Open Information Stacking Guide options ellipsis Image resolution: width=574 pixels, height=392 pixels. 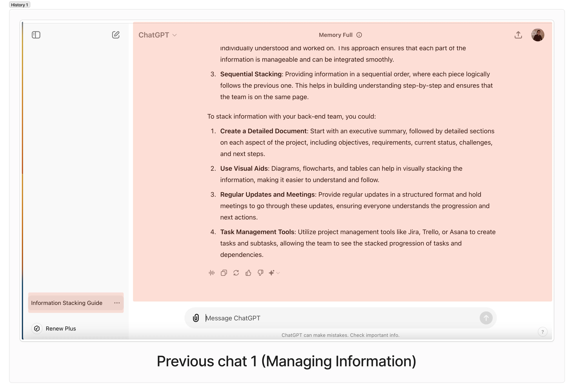[117, 303]
